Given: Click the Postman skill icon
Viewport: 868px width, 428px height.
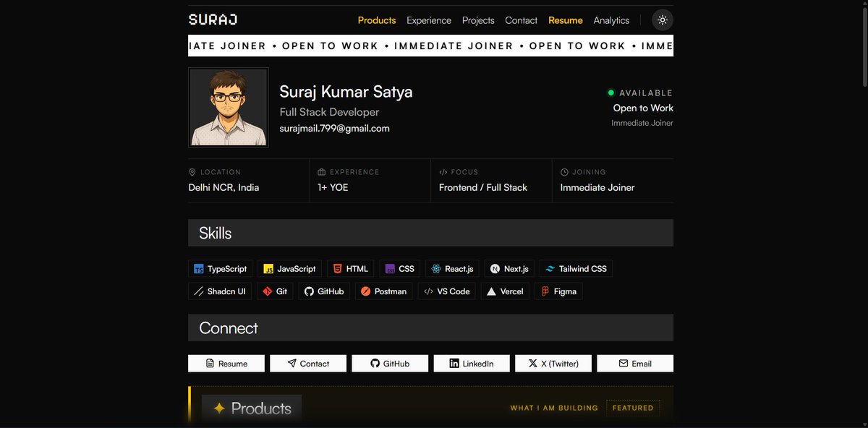Looking at the screenshot, I should coord(365,291).
